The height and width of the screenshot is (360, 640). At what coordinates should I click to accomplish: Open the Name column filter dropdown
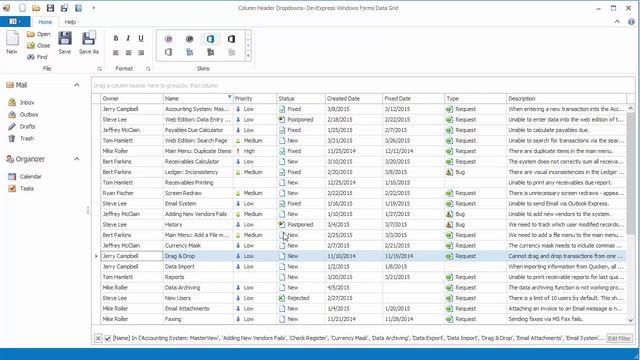click(229, 97)
